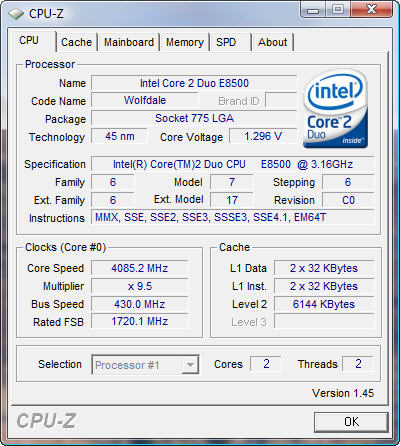Image resolution: width=400 pixels, height=446 pixels.
Task: Click the empty Level 3 field
Action: [x=324, y=322]
